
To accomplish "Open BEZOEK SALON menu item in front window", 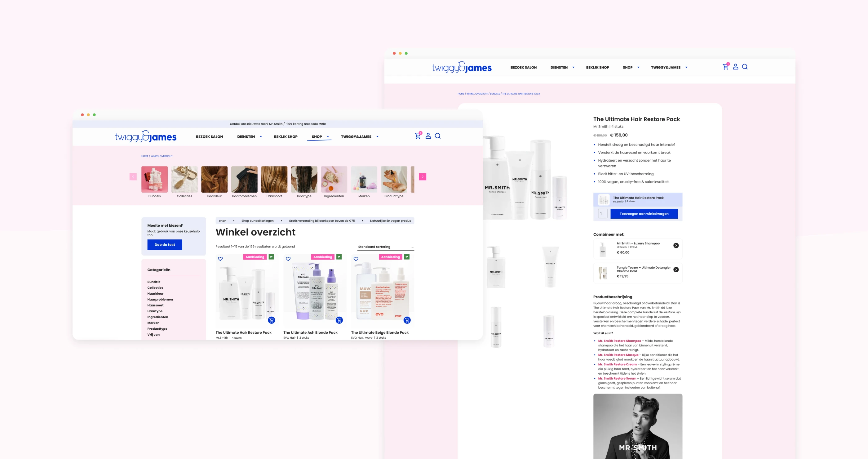I will (209, 136).
